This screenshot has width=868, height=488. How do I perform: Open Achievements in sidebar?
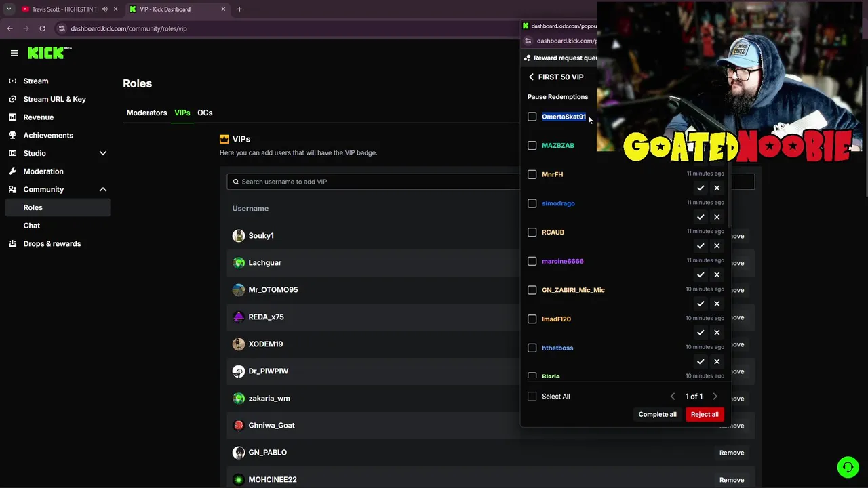click(x=48, y=136)
